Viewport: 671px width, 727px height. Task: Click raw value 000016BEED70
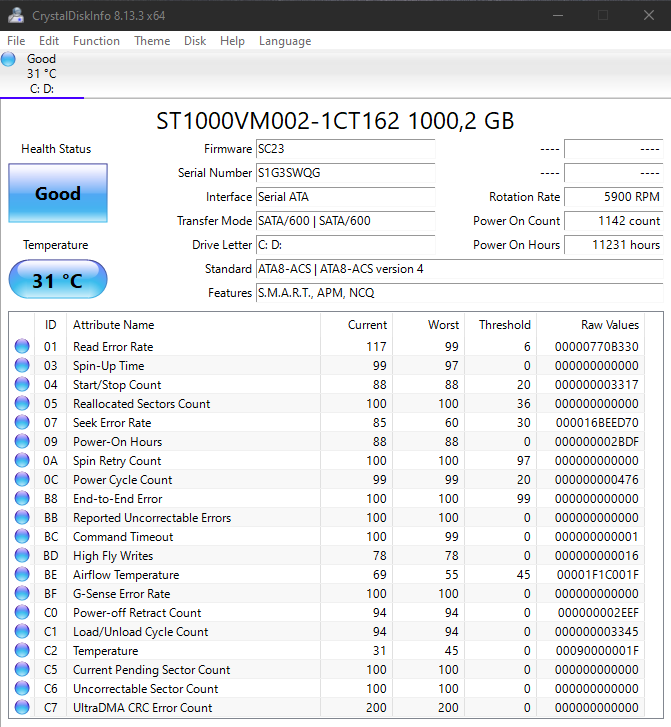coord(596,423)
